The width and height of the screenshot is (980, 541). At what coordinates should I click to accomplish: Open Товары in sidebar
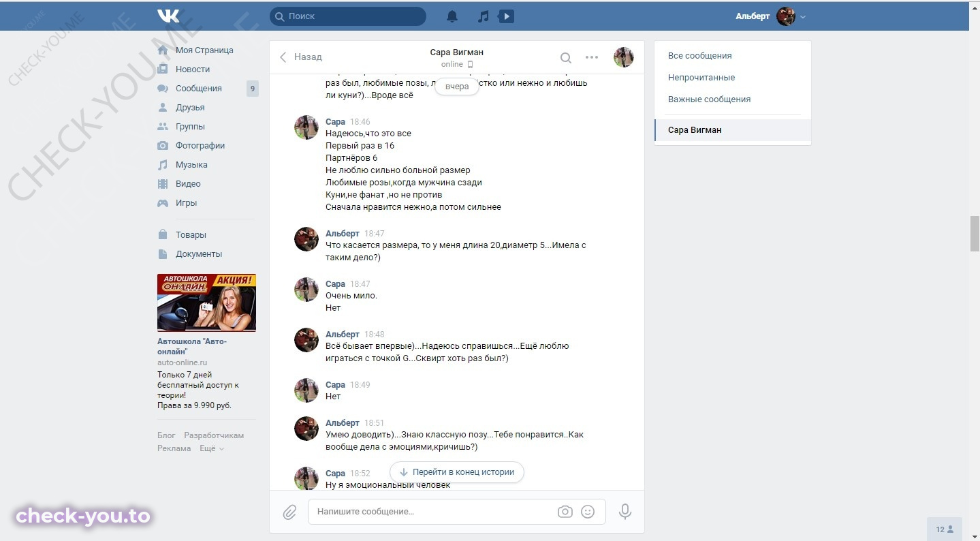point(191,235)
